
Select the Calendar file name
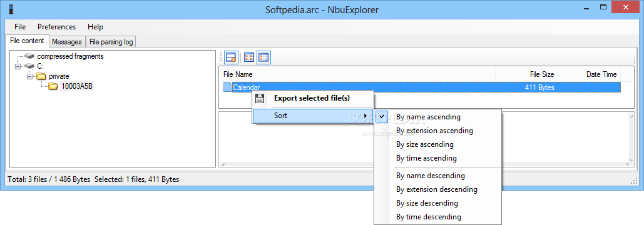247,87
